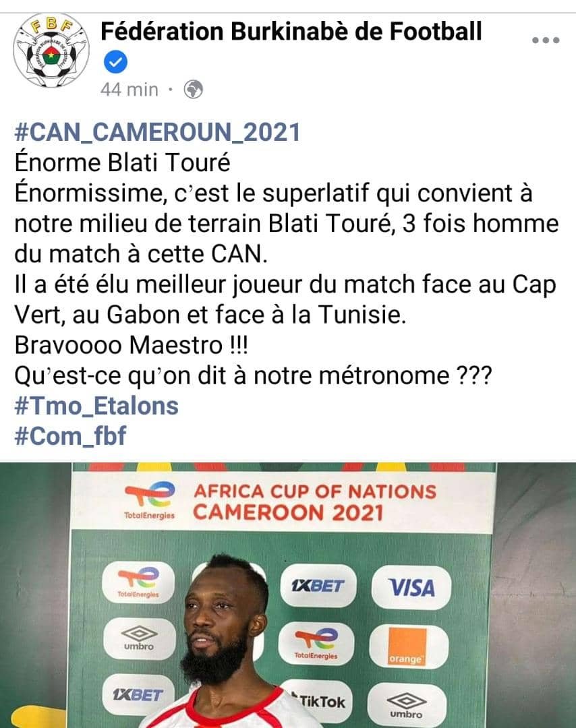Tap the blue verified badge
576x728 pixels.
(115, 63)
